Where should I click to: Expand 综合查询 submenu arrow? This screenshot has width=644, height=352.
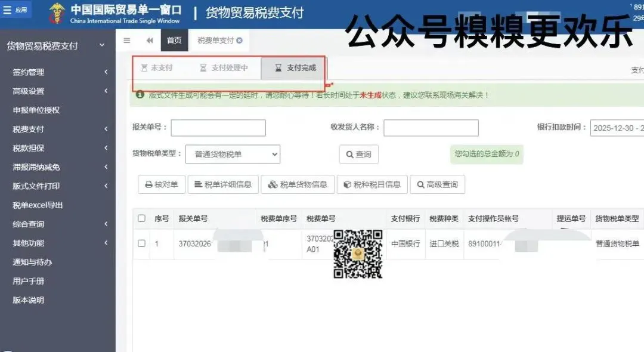106,224
